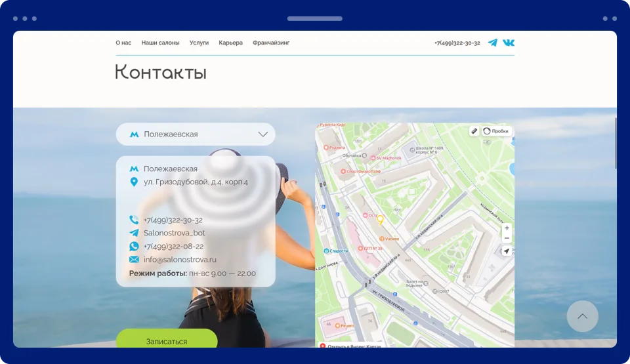Open the map in Яндекс Картах link
Viewport: 630px width, 364px height.
coord(350,346)
